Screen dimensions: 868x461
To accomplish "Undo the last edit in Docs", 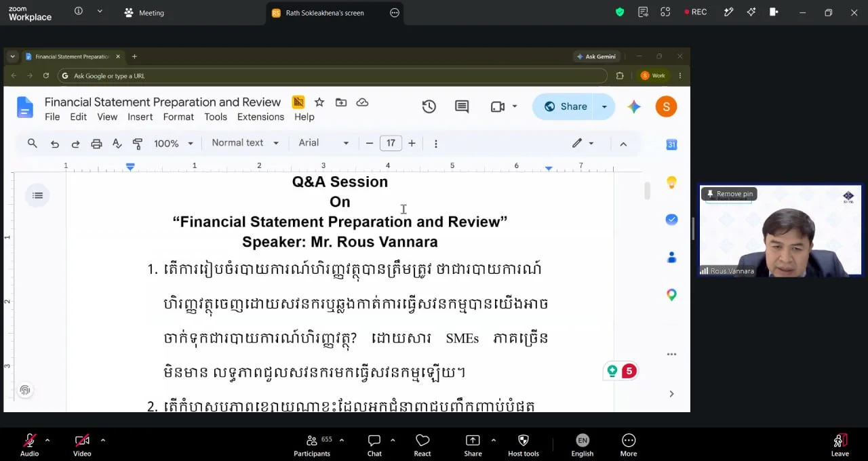I will (55, 144).
